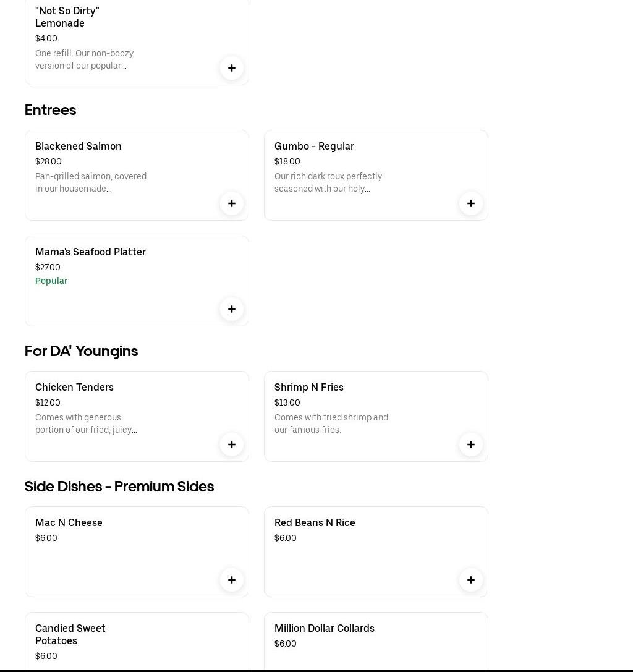View Mama's Seafood Platter item
This screenshot has height=672, width=633.
click(x=90, y=252)
